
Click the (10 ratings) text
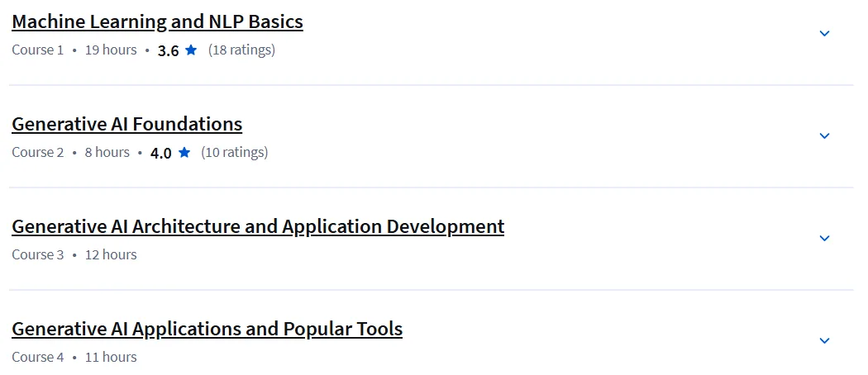[234, 152]
